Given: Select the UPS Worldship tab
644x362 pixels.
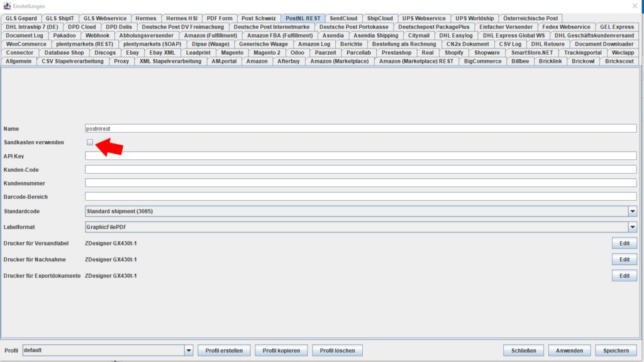Looking at the screenshot, I should pyautogui.click(x=474, y=18).
